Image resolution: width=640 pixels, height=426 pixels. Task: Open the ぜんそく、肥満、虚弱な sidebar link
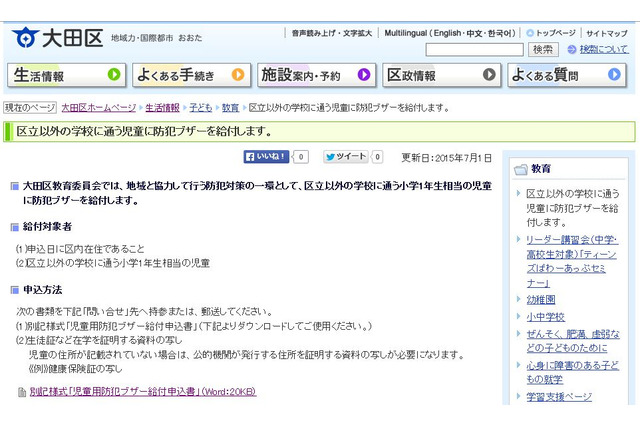[573, 341]
